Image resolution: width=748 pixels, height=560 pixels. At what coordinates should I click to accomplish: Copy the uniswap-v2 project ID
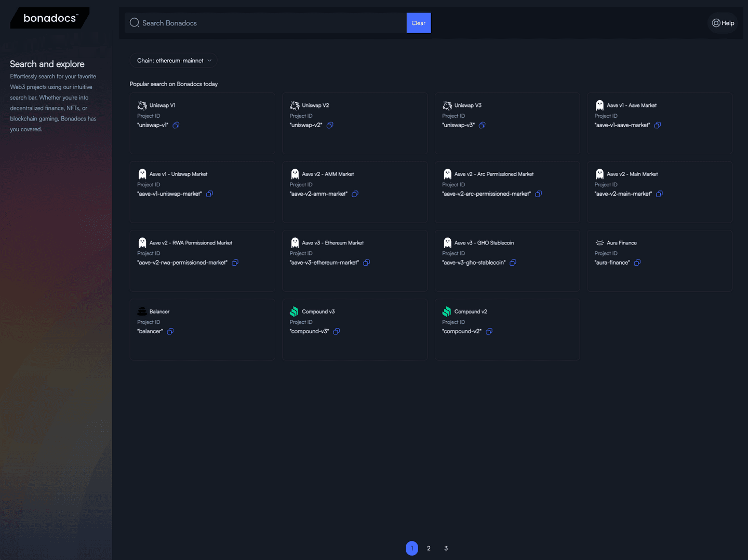pyautogui.click(x=330, y=125)
